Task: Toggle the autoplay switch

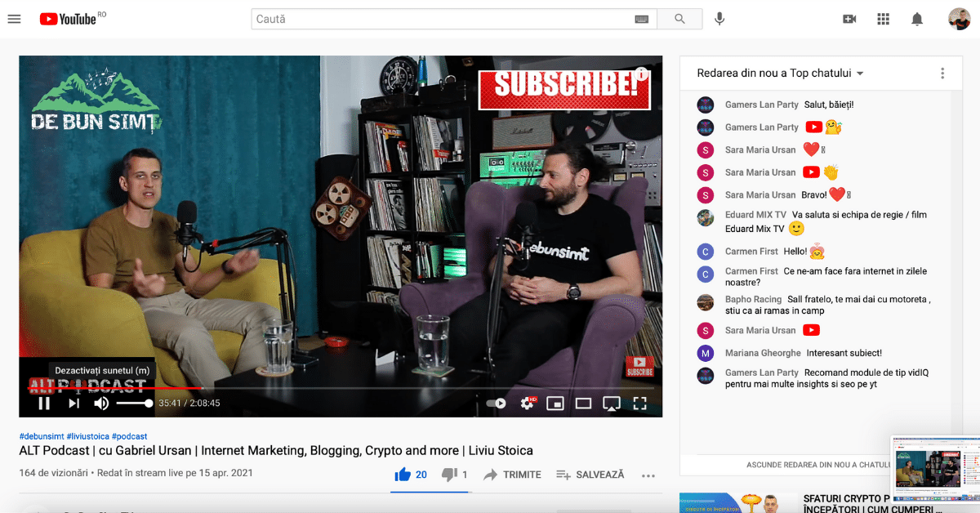Action: [496, 403]
